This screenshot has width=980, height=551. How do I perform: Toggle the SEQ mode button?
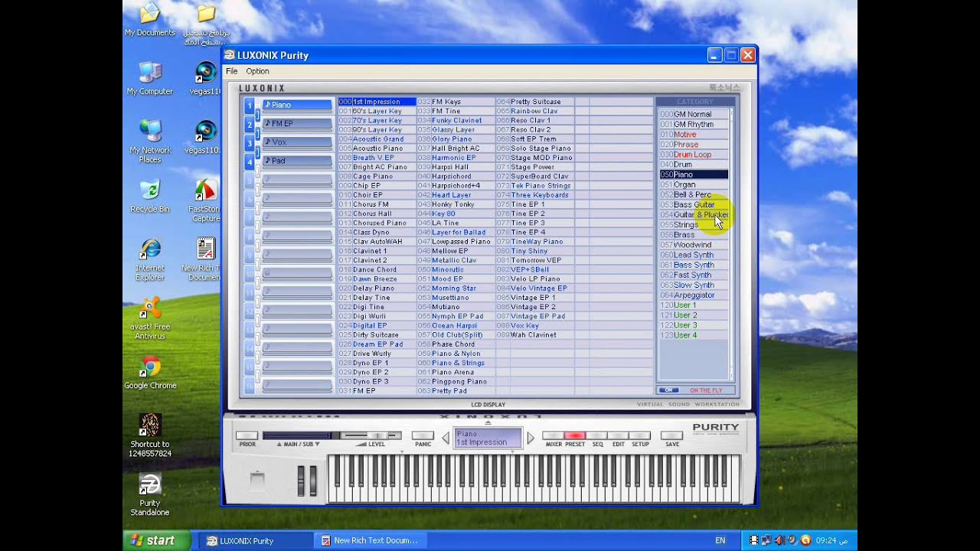click(597, 435)
